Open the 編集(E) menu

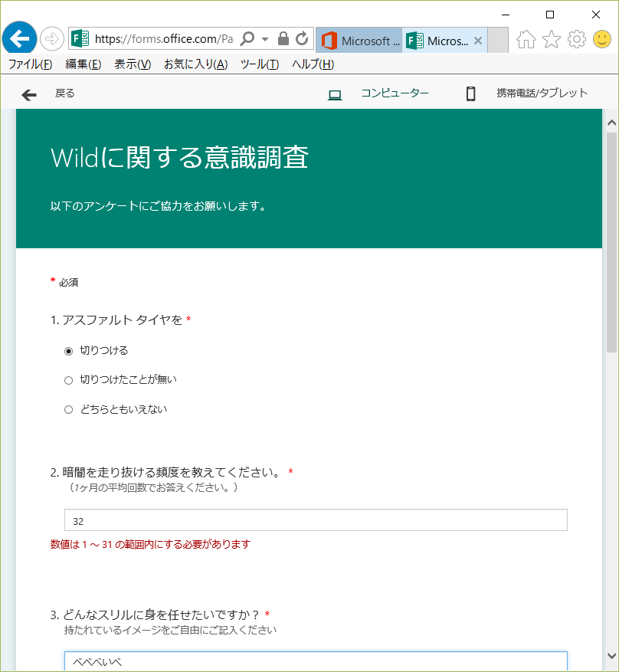[83, 64]
